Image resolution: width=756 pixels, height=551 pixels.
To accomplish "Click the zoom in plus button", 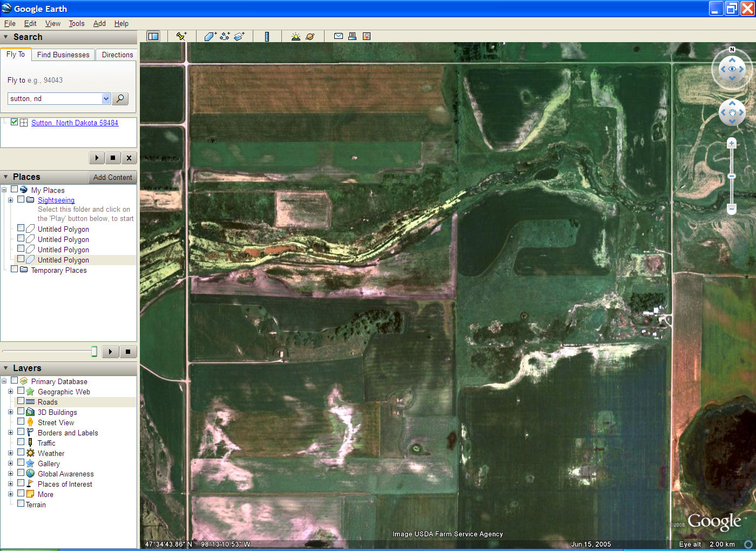I will pyautogui.click(x=732, y=143).
